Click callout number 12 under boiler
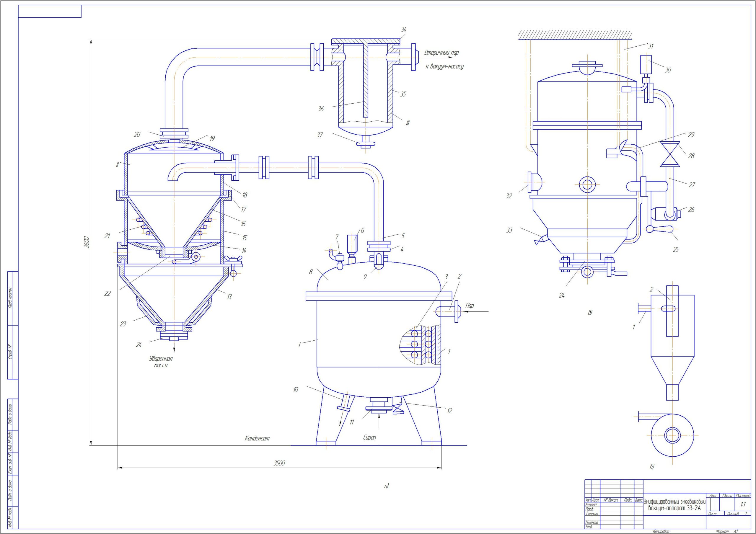This screenshot has width=756, height=534. click(x=449, y=411)
